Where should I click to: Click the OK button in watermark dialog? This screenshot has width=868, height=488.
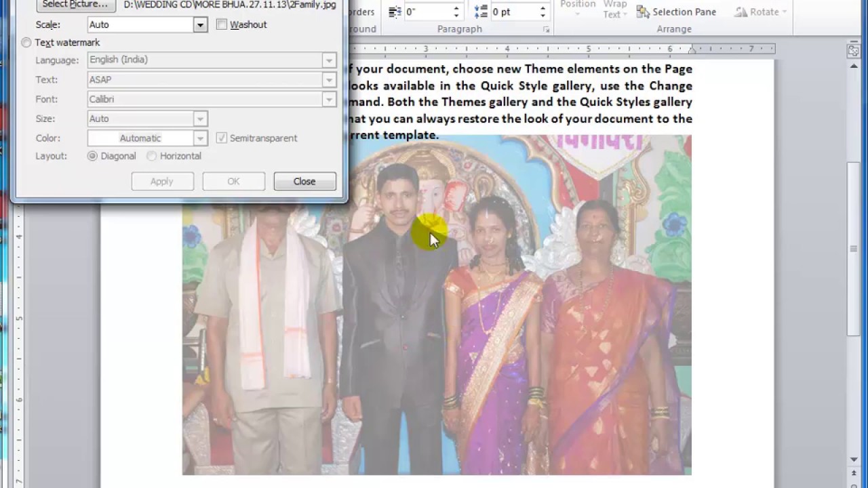(234, 182)
